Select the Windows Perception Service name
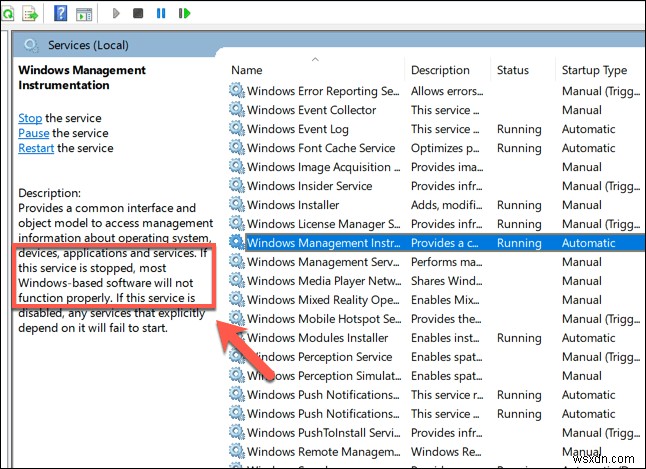The image size is (646, 469). coord(319,356)
